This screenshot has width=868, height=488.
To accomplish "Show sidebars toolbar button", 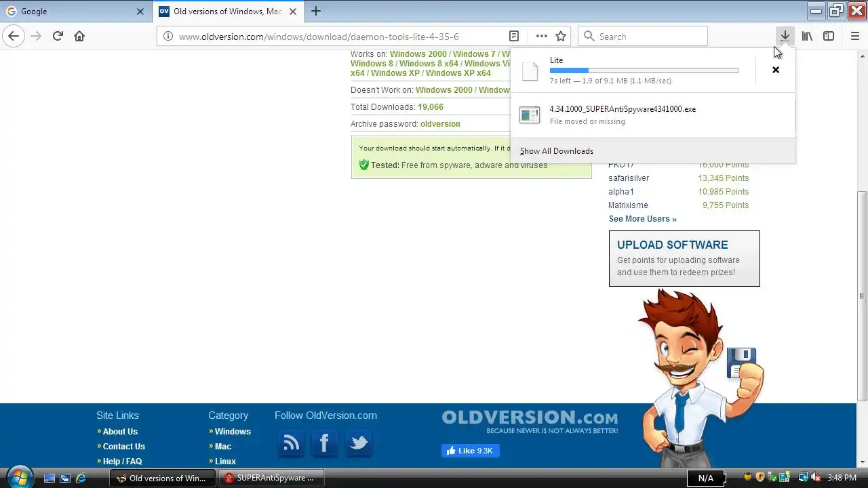I will [829, 36].
